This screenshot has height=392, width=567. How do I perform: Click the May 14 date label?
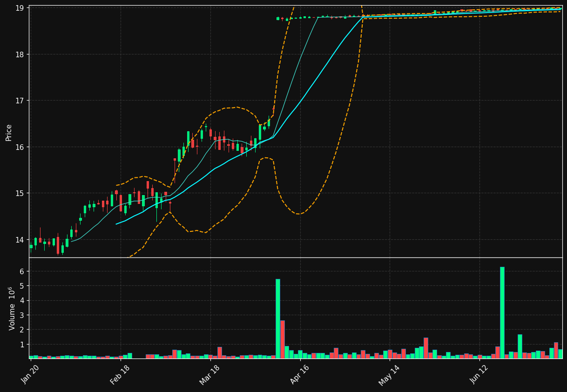coord(389,375)
